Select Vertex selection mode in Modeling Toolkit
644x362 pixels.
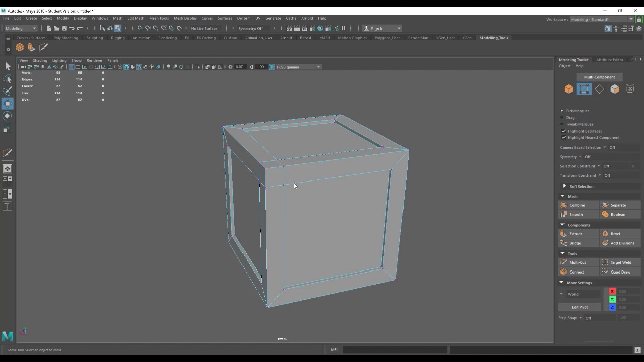[584, 89]
